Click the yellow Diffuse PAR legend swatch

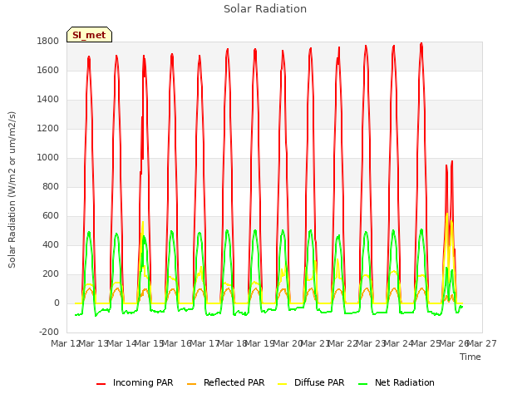[283, 384]
